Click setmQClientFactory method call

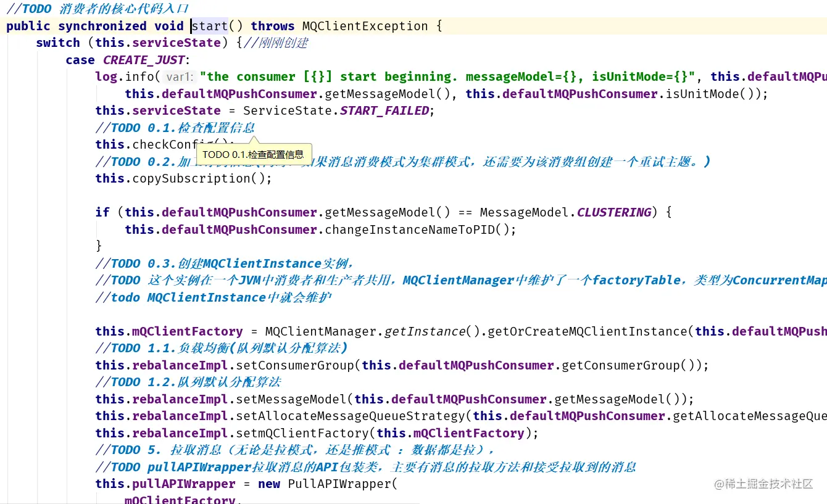pyautogui.click(x=302, y=433)
